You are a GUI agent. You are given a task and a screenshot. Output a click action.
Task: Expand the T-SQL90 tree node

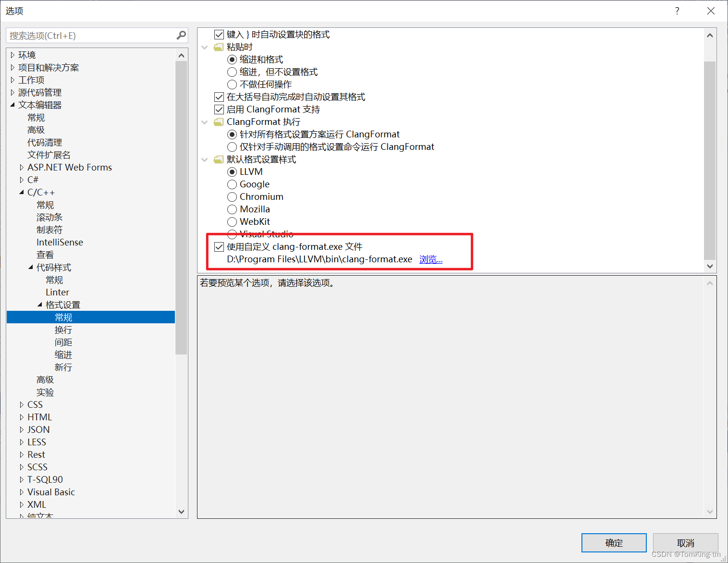pos(22,479)
